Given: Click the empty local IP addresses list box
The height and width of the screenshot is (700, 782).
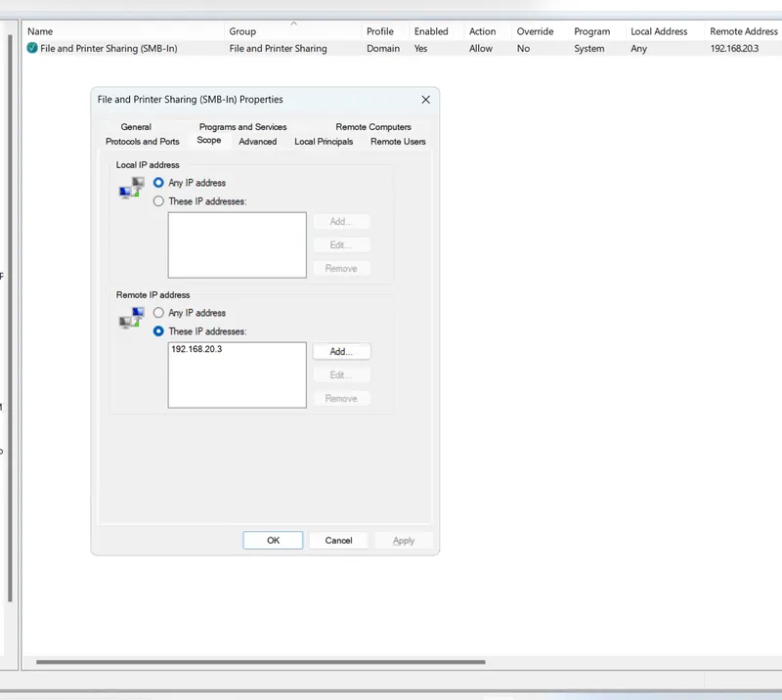Looking at the screenshot, I should tap(237, 245).
